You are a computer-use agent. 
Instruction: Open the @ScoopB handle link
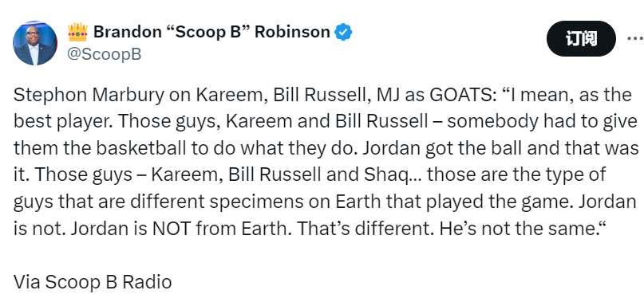[104, 54]
